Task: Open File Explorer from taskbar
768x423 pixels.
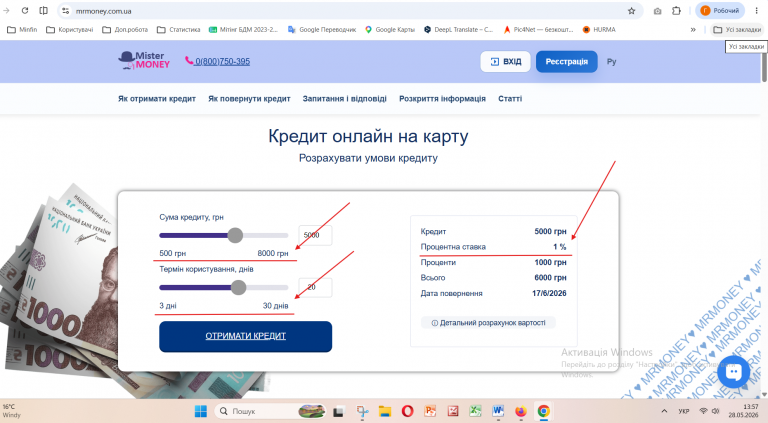Action: (385, 412)
